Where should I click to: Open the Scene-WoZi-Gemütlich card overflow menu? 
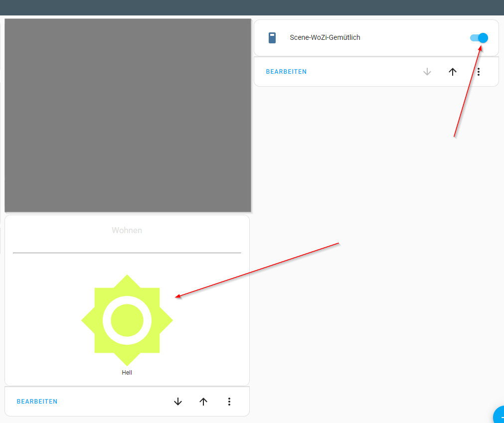click(x=478, y=72)
